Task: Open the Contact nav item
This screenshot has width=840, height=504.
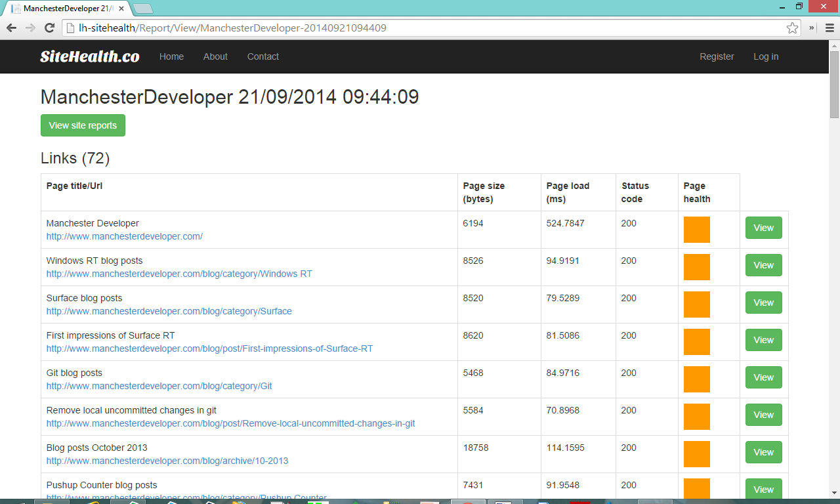Action: coord(263,56)
